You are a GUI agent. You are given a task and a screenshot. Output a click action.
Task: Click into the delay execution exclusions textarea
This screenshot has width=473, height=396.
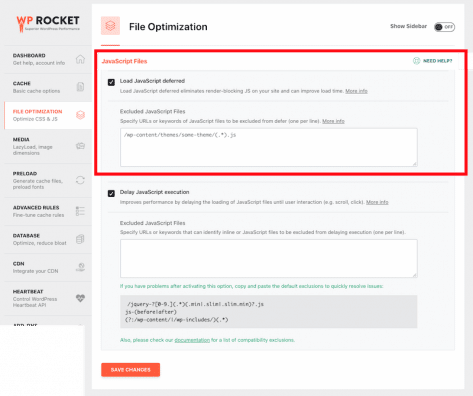269,258
